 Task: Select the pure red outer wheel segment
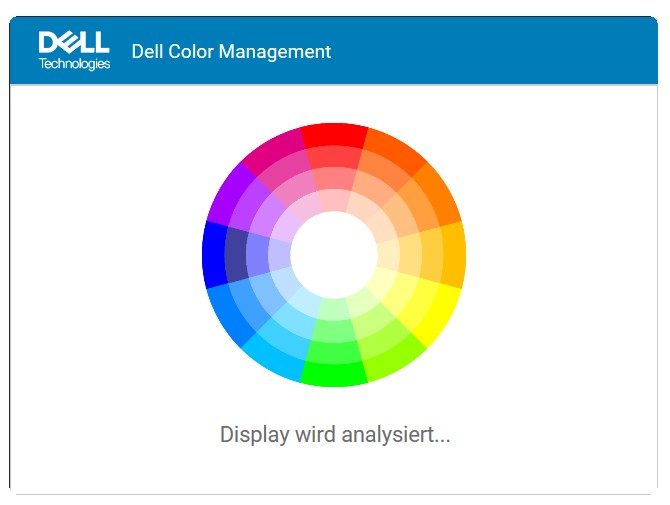coord(334,135)
